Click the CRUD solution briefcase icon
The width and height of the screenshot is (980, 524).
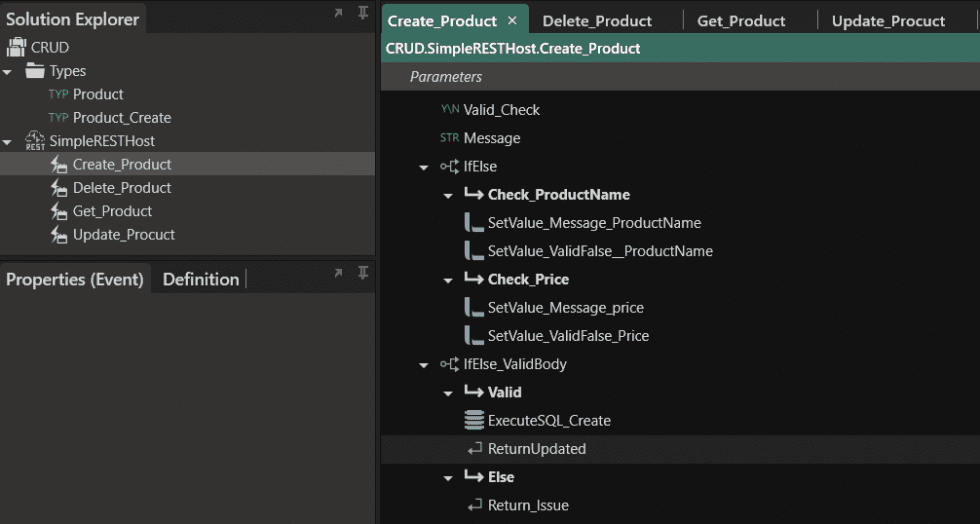[x=16, y=47]
